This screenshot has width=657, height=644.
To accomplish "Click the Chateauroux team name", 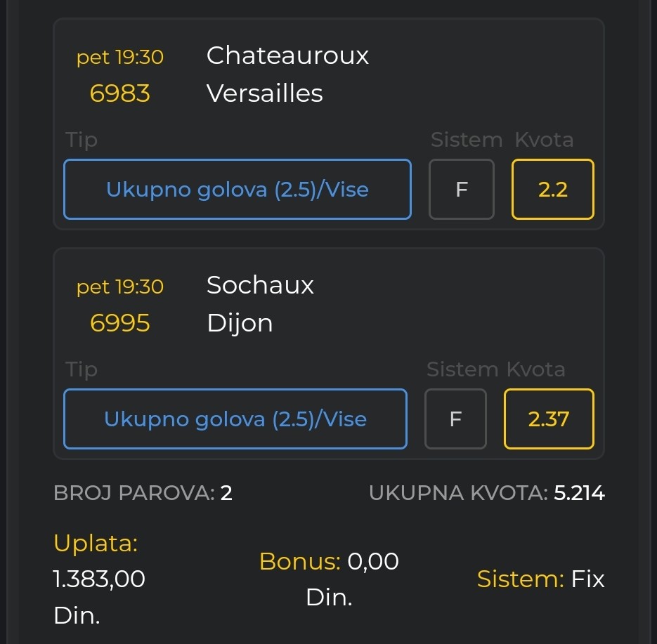I will tap(287, 55).
